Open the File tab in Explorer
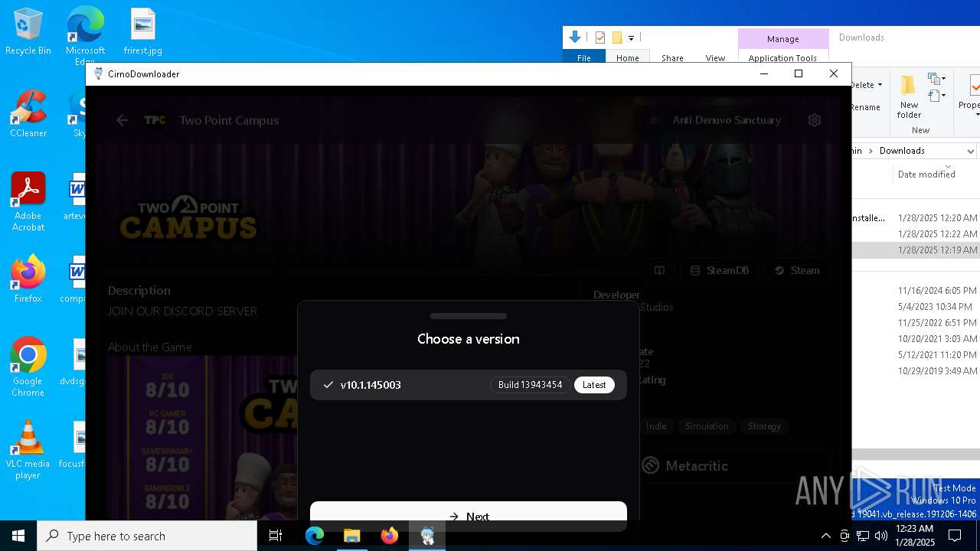980x551 pixels. (x=584, y=58)
